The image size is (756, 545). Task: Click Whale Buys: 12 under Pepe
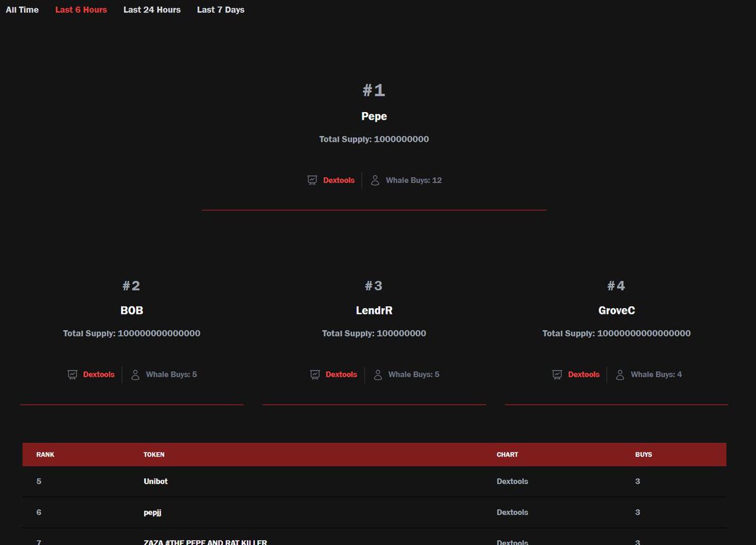(x=414, y=180)
